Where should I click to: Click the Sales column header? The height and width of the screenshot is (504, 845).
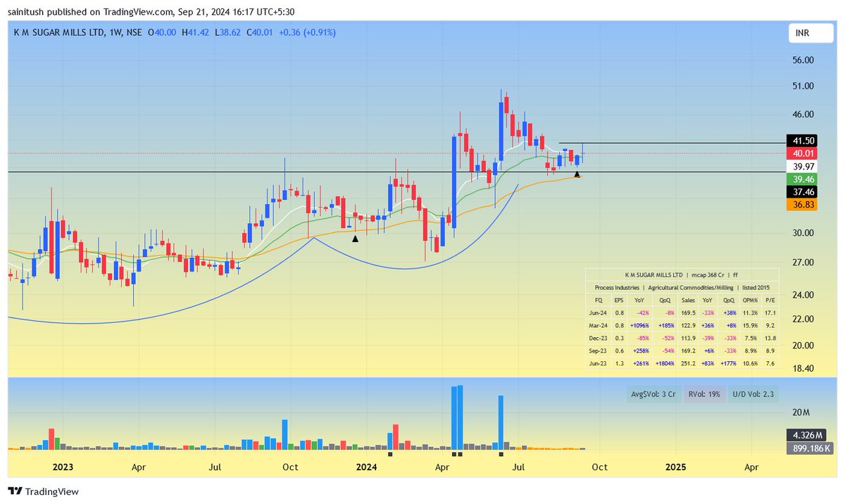click(x=689, y=301)
